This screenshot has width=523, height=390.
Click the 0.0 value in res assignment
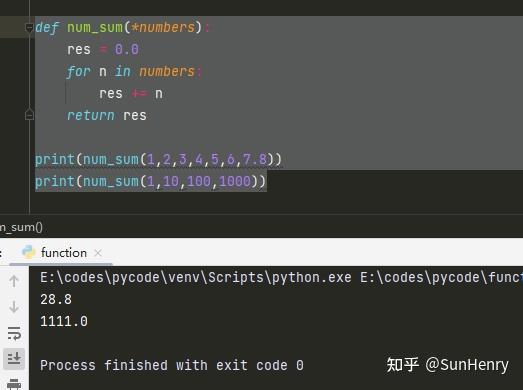[127, 49]
